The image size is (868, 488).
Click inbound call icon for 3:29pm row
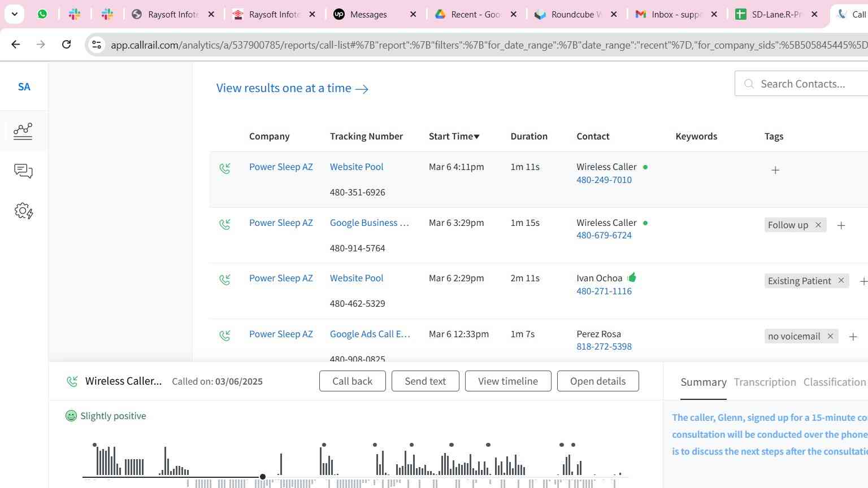coord(225,224)
